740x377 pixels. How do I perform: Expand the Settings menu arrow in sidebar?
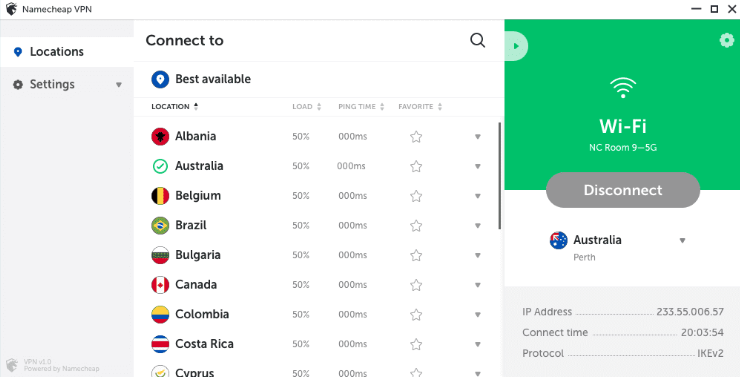118,85
